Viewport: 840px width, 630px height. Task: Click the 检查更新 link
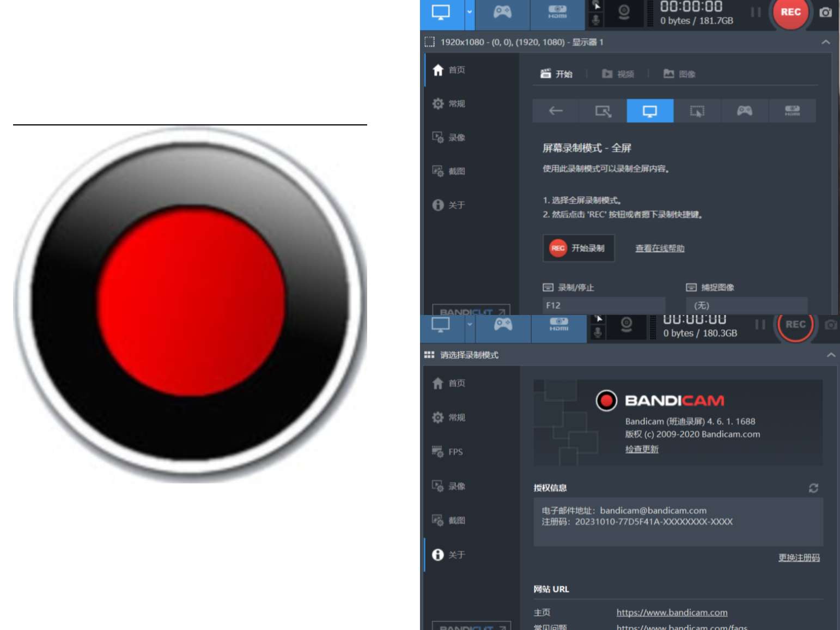point(642,449)
